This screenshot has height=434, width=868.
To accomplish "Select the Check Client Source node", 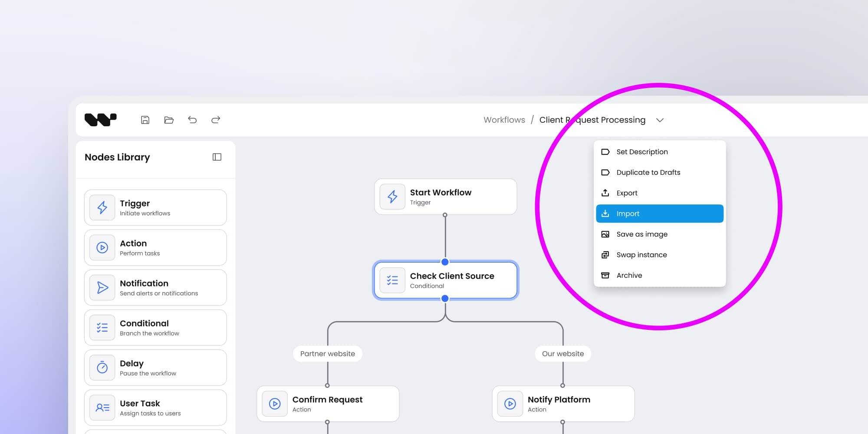I will [x=446, y=280].
